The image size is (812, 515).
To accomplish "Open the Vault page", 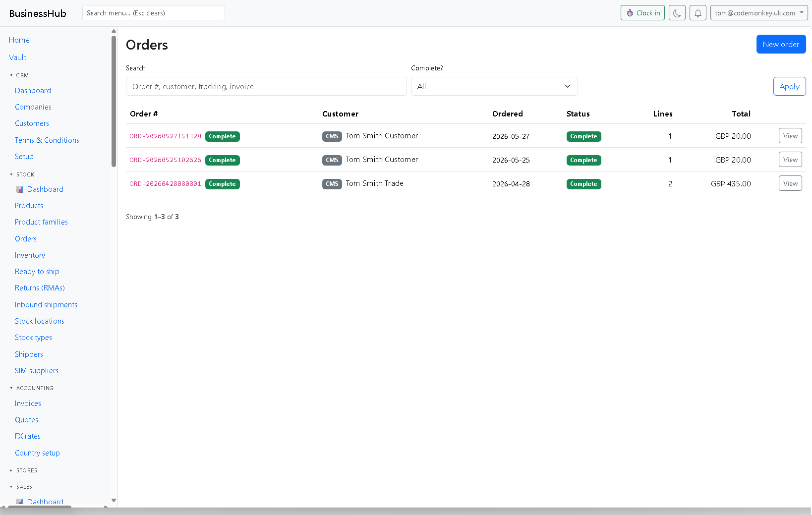I will coord(18,57).
